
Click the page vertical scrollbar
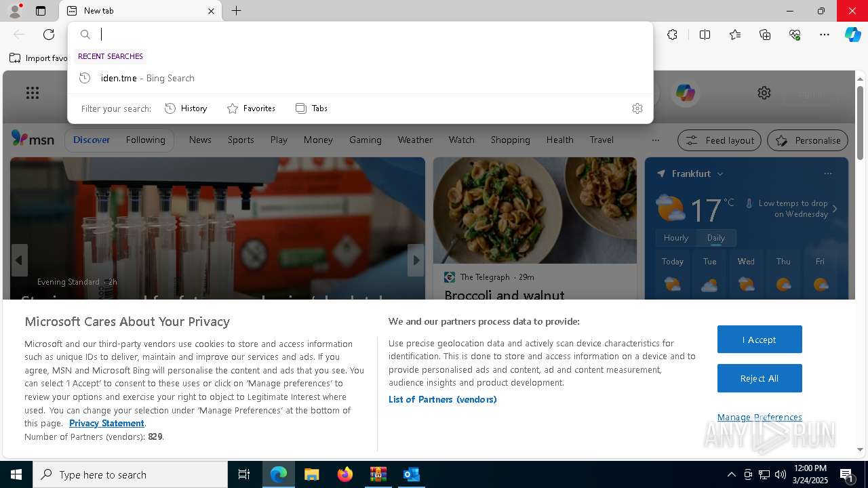[x=860, y=124]
